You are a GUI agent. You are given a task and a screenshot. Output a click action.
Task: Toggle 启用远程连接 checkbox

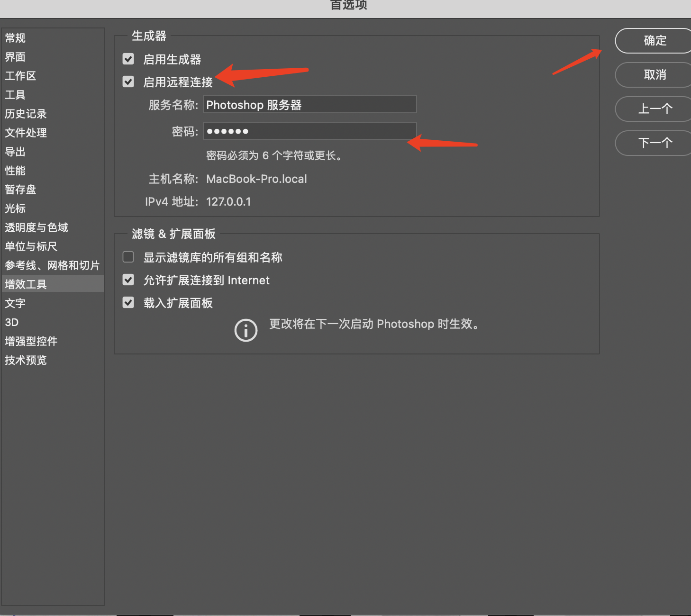click(x=128, y=82)
